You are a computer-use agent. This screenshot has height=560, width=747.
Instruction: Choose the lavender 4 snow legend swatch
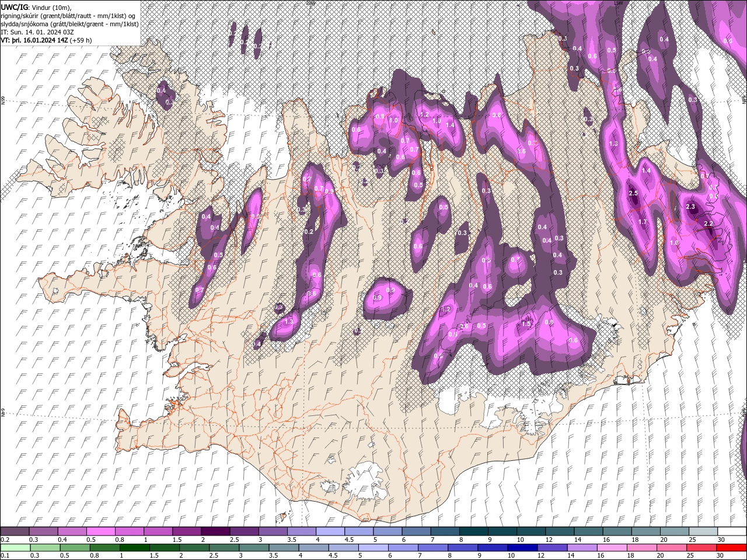330,531
